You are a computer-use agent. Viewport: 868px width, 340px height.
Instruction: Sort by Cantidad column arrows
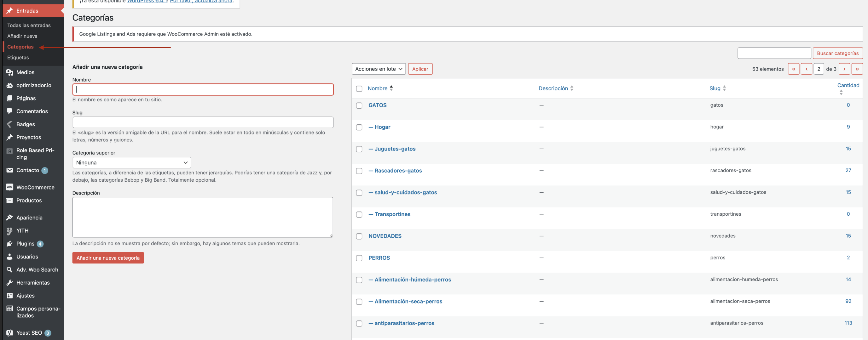[841, 92]
